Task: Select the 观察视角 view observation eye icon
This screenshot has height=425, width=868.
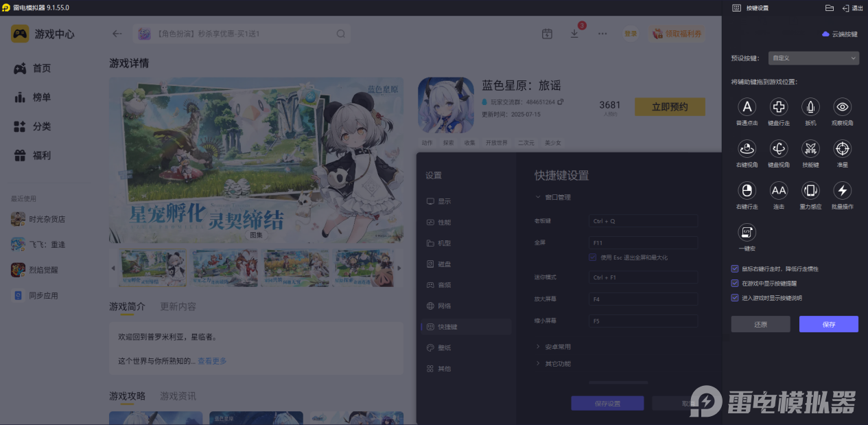Action: tap(842, 108)
